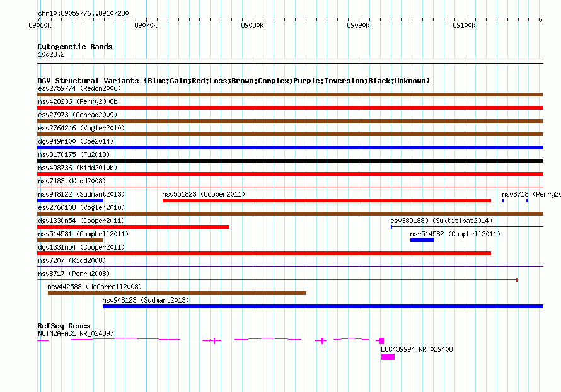Select the thin red nsv8717 line

pyautogui.click(x=277, y=280)
